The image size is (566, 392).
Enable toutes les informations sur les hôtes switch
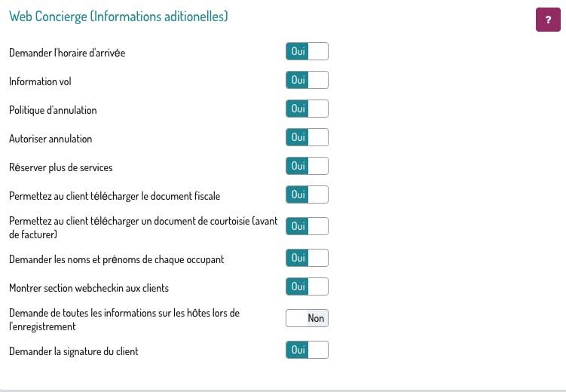[307, 318]
